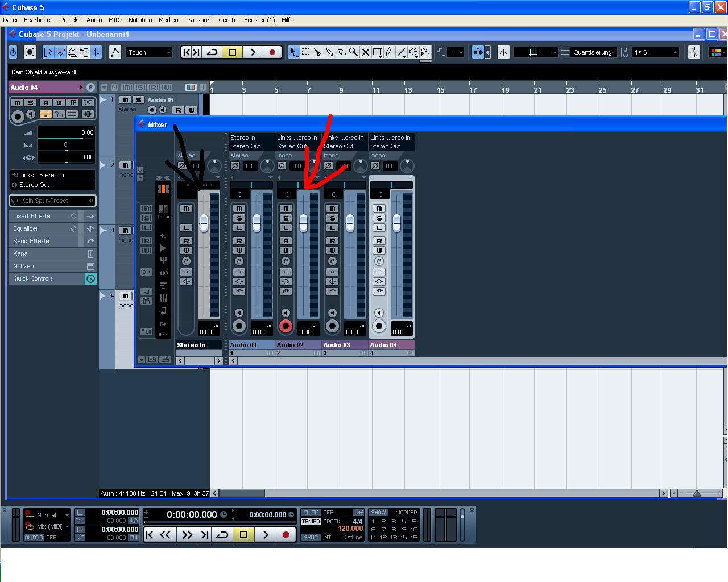The image size is (728, 582).
Task: Pick the Zoom magnifier tool
Action: click(353, 52)
